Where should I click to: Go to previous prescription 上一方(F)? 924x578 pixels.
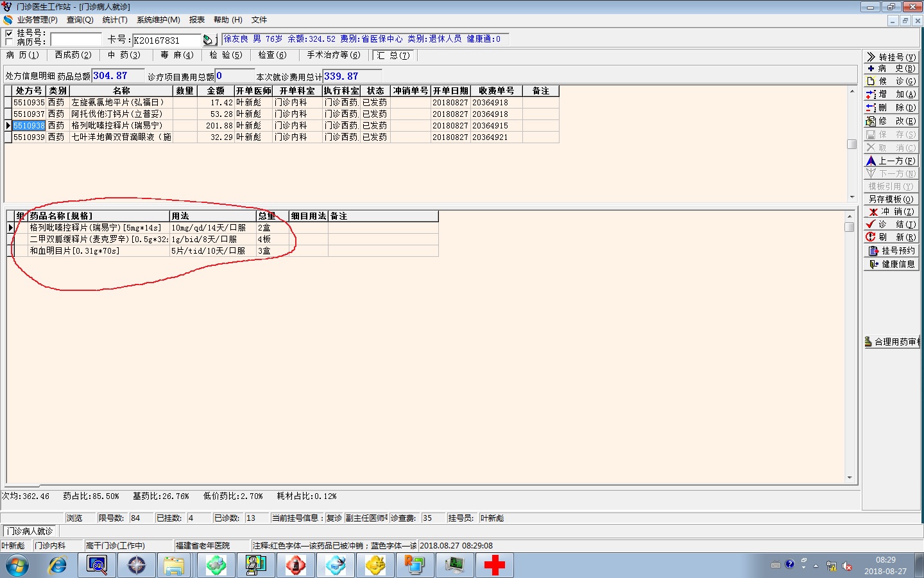[x=891, y=161]
